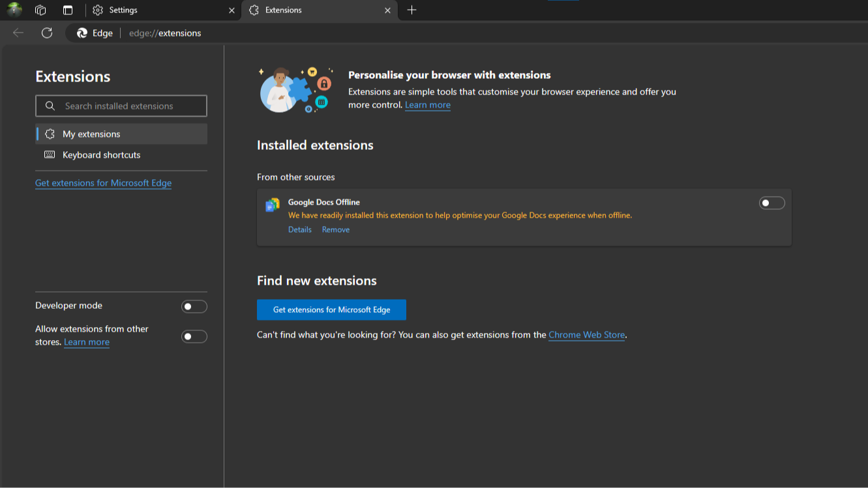Open Details for Google Docs Offline
Viewport: 868px width, 488px height.
click(300, 229)
